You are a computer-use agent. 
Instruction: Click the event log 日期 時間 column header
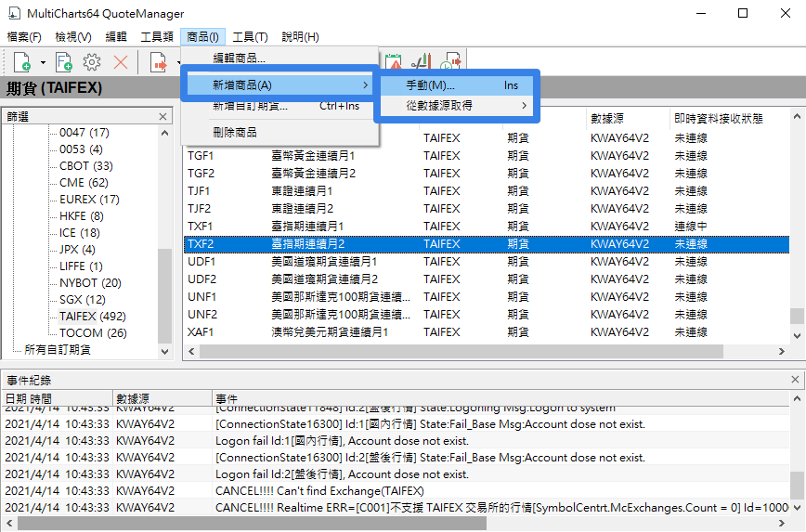pyautogui.click(x=58, y=399)
